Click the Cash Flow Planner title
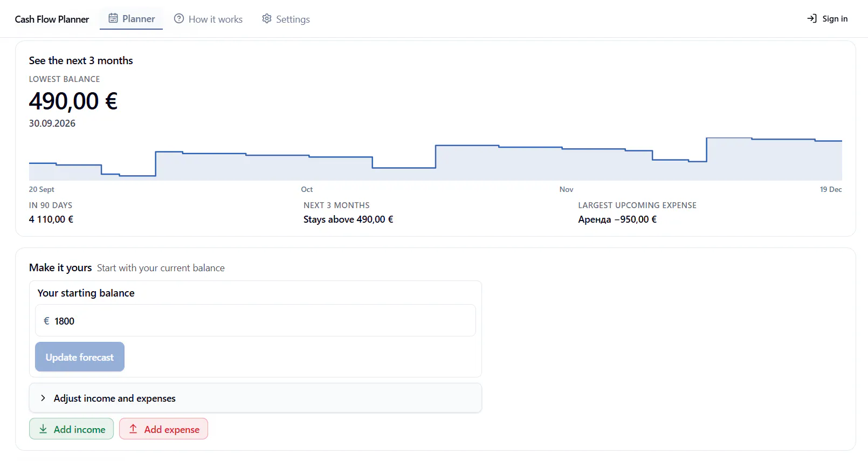Image resolution: width=868 pixels, height=461 pixels. coord(52,19)
